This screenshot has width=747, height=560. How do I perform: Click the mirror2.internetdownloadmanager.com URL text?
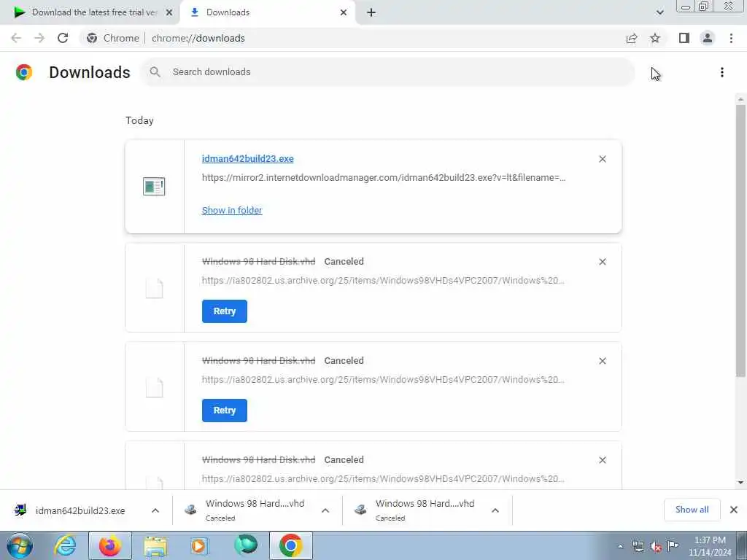(x=384, y=178)
